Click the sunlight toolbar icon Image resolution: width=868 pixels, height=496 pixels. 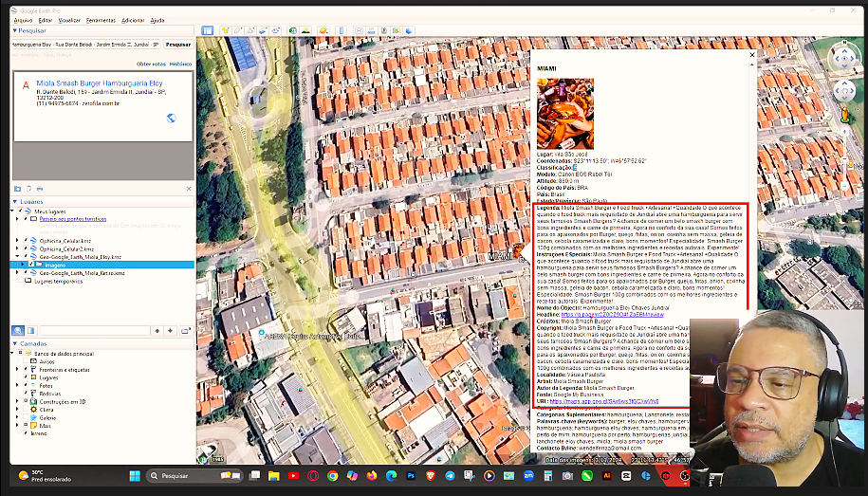point(306,30)
